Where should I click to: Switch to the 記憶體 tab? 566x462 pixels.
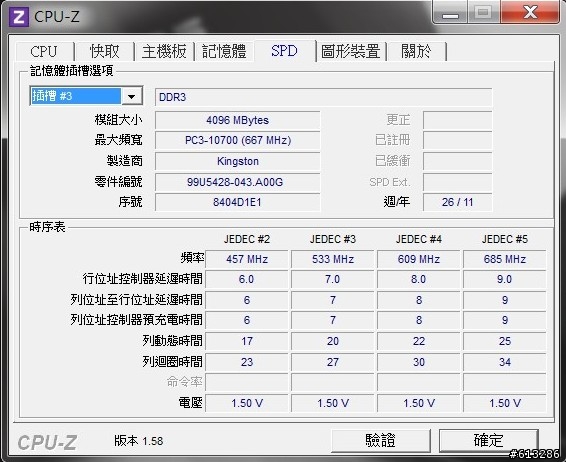pos(224,52)
